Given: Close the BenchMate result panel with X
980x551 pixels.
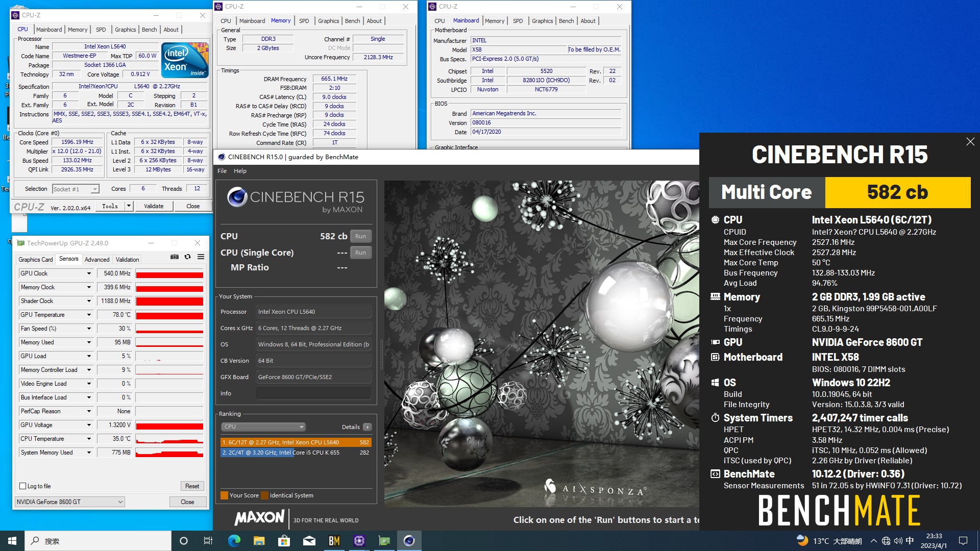Looking at the screenshot, I should (970, 142).
